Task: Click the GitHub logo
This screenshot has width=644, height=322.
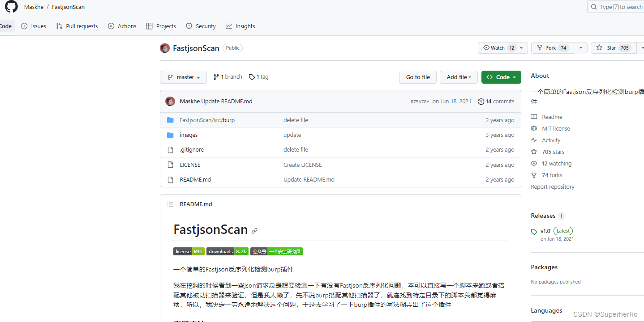Action: click(x=11, y=7)
